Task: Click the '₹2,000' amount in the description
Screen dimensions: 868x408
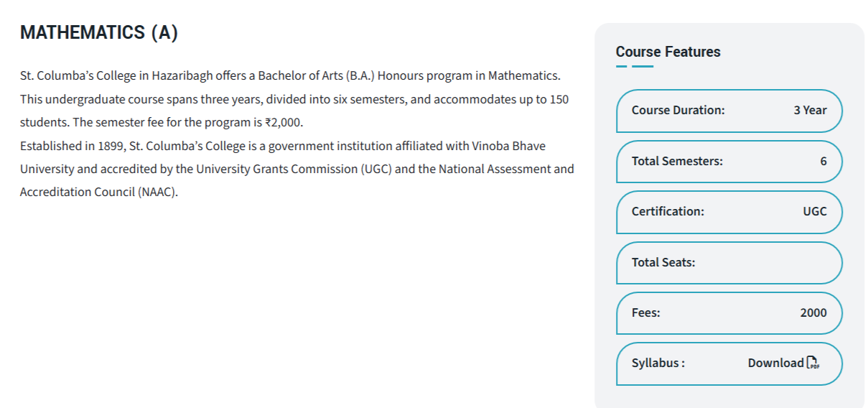Action: (x=279, y=122)
